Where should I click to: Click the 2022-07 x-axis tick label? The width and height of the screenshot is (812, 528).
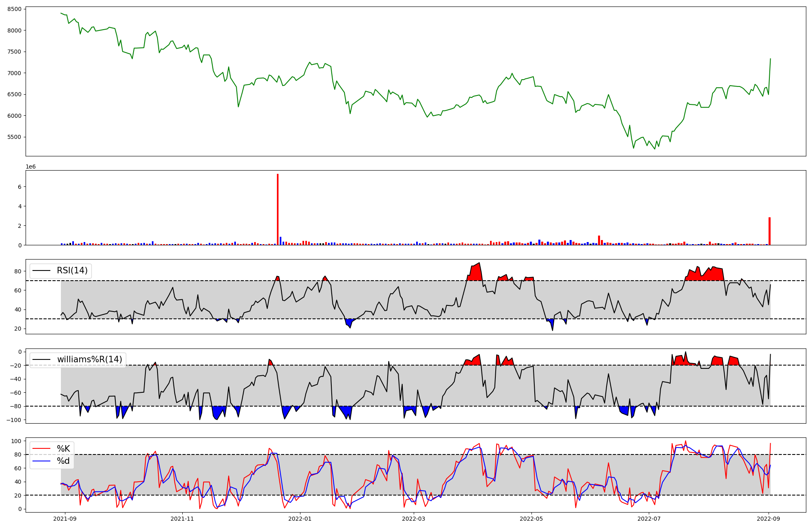649,519
